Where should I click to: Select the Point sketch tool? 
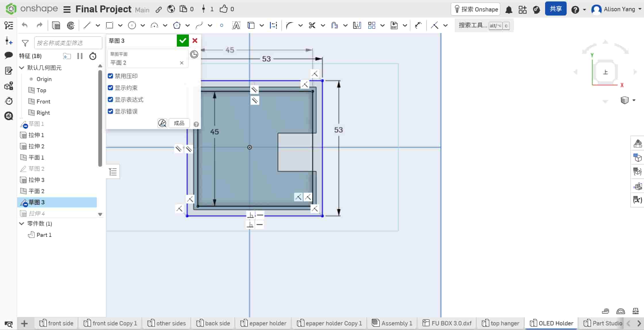coord(221,25)
